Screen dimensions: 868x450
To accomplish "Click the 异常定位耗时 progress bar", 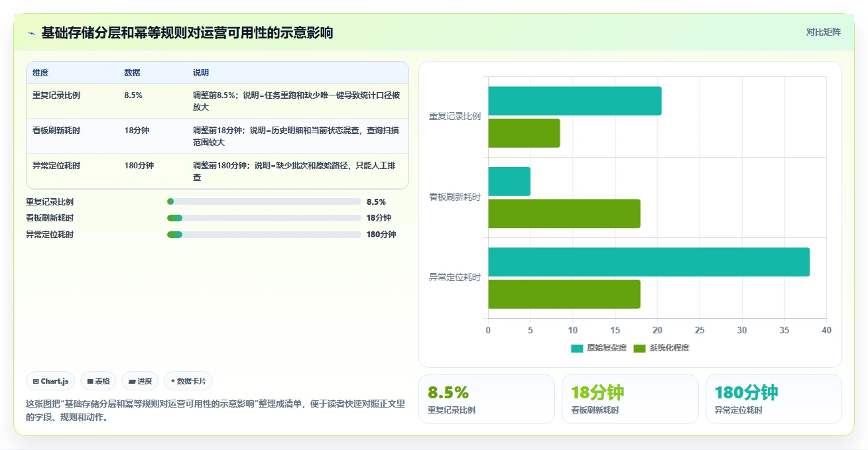I will [x=264, y=234].
